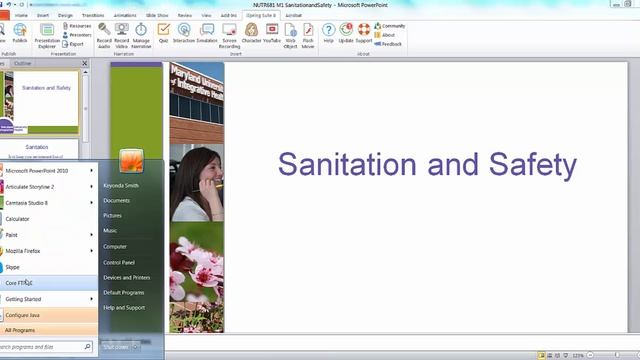This screenshot has width=640, height=360.
Task: Start Screen Recording
Action: click(229, 36)
